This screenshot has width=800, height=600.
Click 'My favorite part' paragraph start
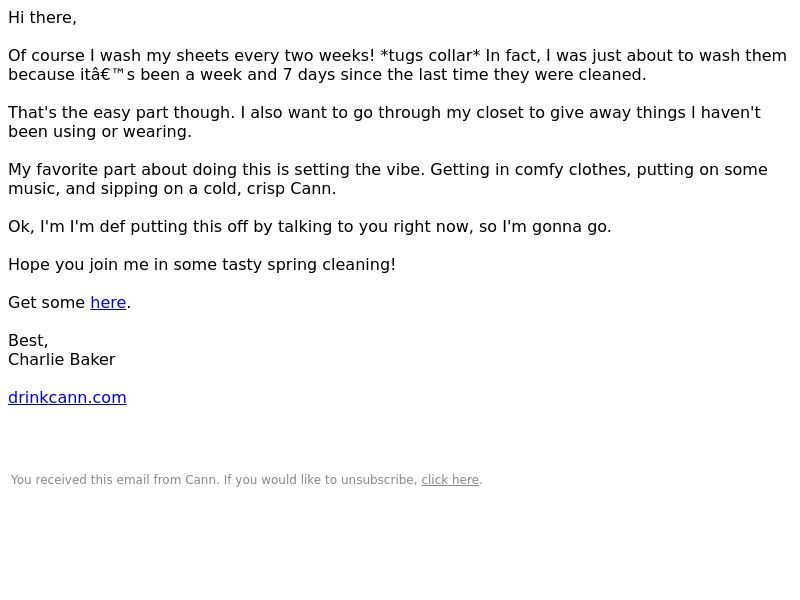coord(70,170)
